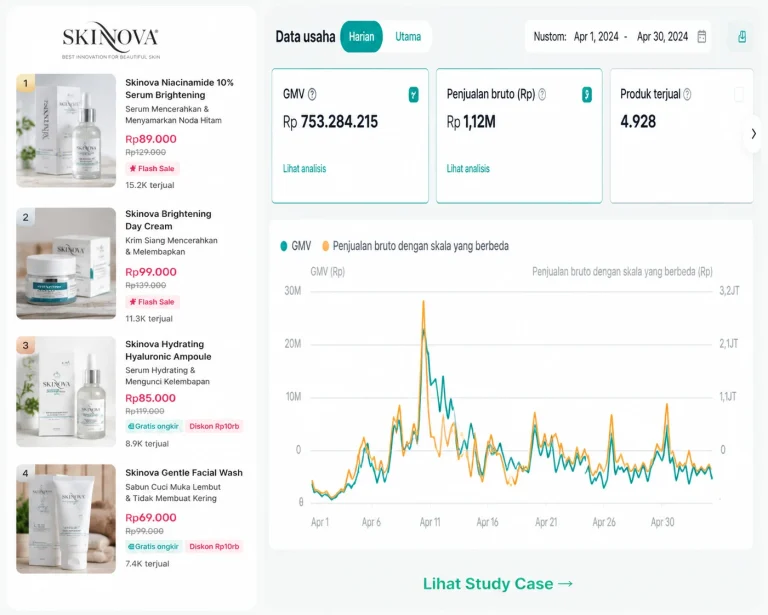768x615 pixels.
Task: Click the Rp85.000 price
Action: coord(150,398)
